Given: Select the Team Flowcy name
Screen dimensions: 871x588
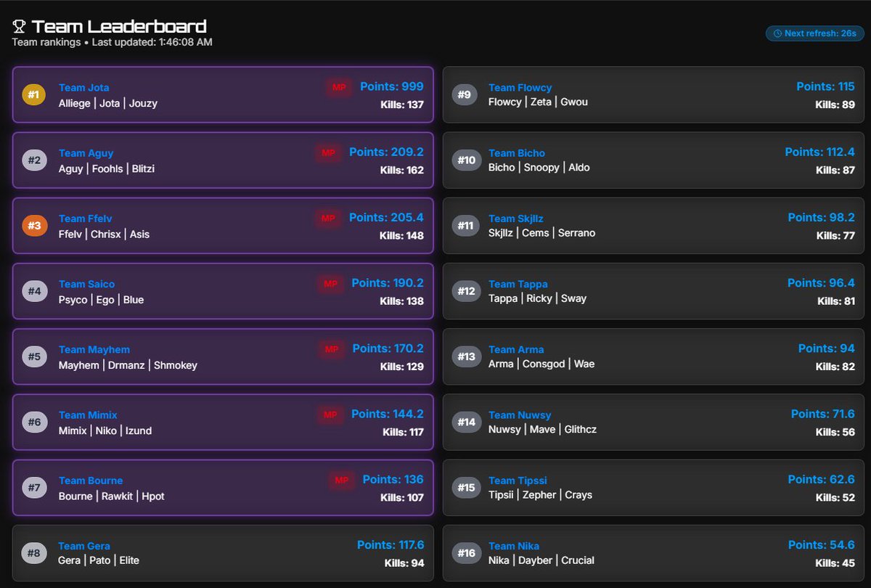Looking at the screenshot, I should pos(520,88).
